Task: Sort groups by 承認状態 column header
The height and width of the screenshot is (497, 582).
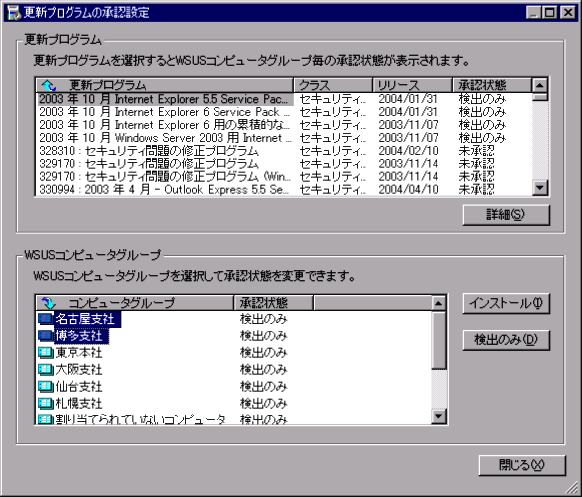Action: [274, 303]
